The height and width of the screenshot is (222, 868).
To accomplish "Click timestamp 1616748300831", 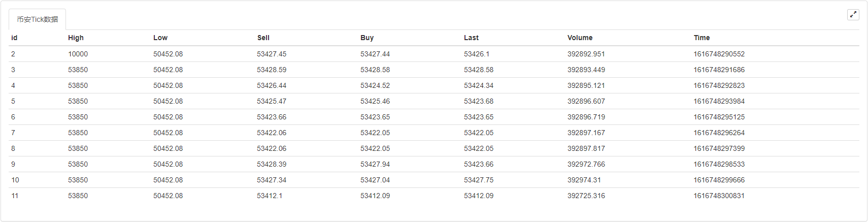I will point(719,196).
